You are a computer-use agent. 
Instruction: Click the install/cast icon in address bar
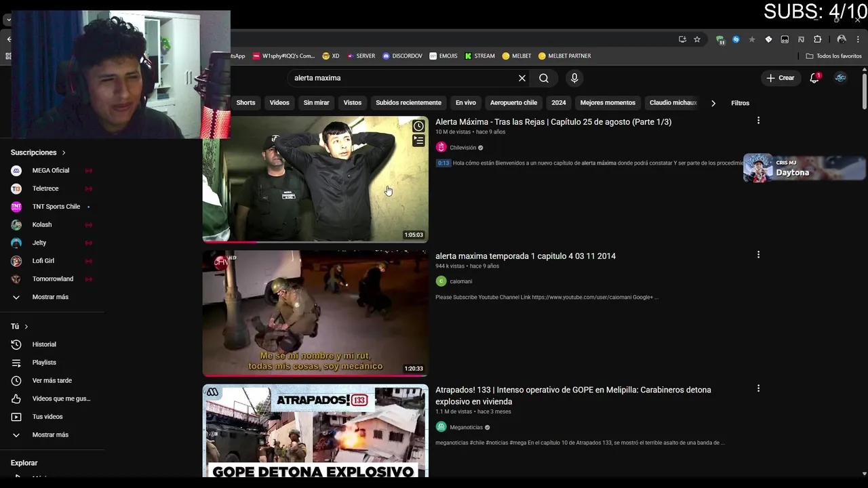(x=682, y=39)
